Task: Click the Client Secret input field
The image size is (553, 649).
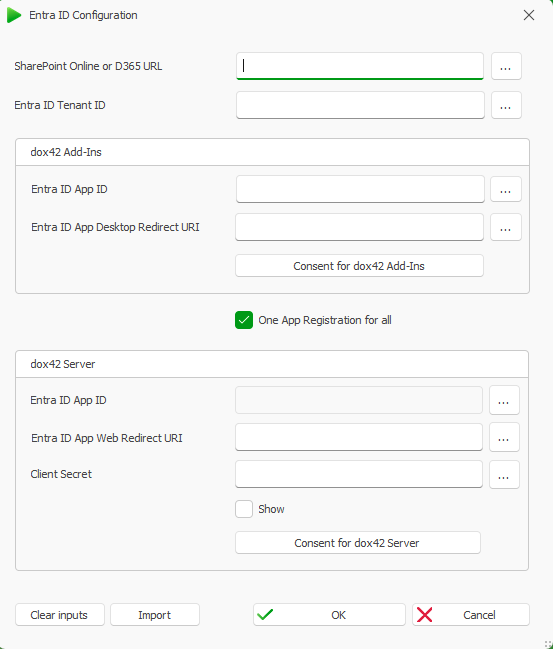Action: (x=359, y=474)
